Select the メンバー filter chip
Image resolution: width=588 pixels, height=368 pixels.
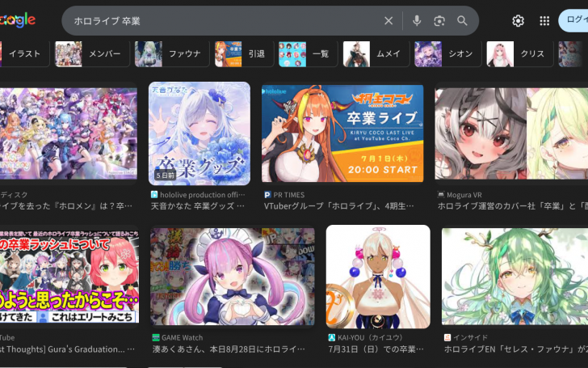(x=88, y=54)
